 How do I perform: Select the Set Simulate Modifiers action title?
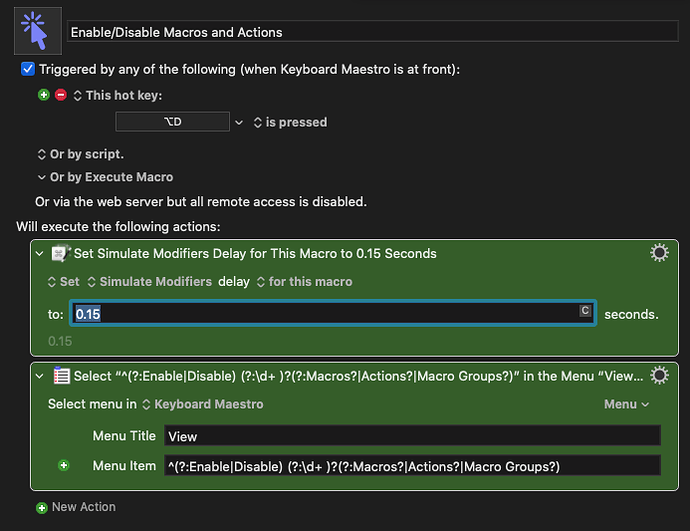(x=255, y=254)
